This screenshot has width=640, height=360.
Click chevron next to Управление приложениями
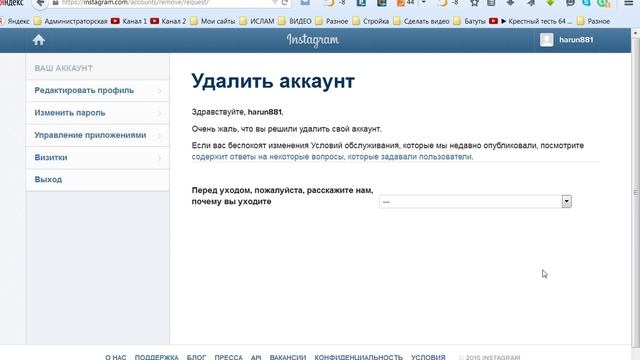pos(160,136)
